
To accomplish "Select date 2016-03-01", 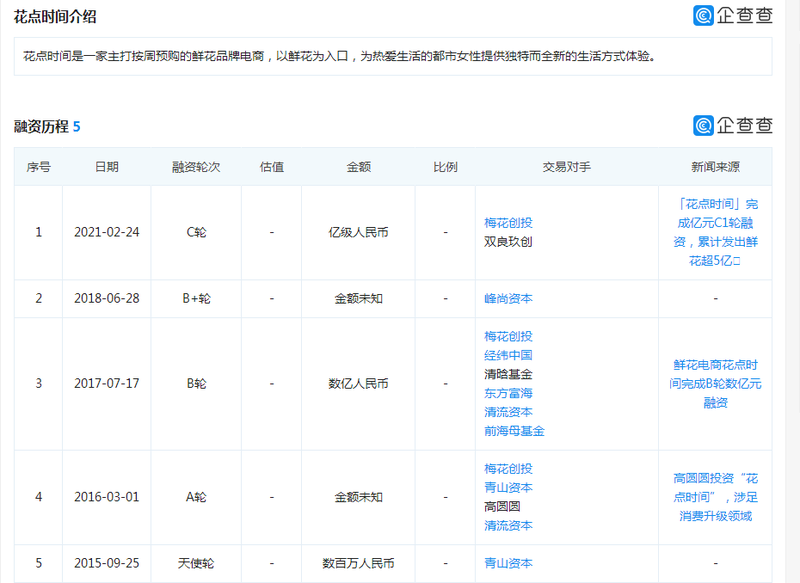I will coord(107,497).
